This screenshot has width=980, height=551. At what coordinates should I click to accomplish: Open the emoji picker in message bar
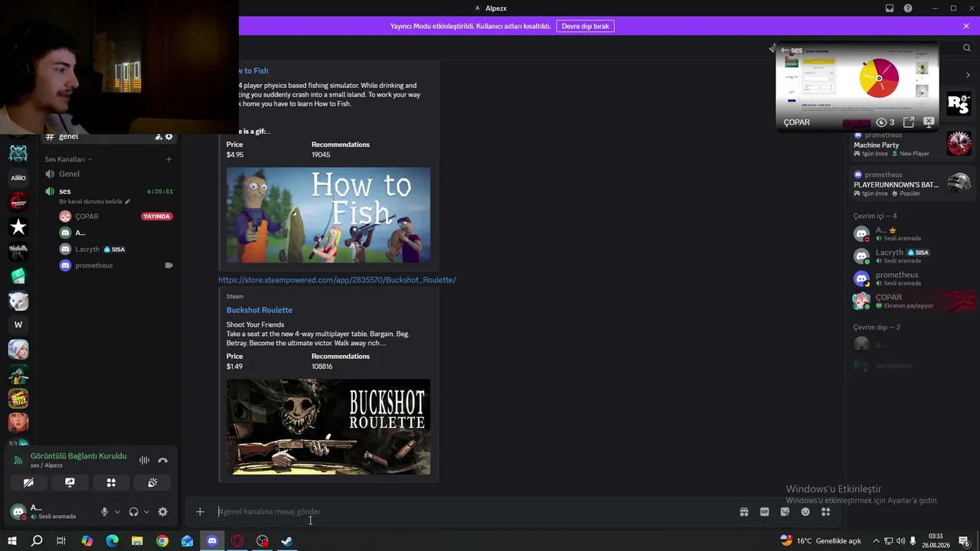point(805,512)
